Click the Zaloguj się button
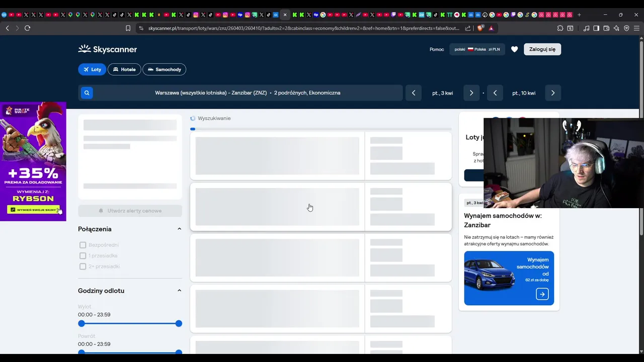The width and height of the screenshot is (644, 362). click(x=542, y=49)
